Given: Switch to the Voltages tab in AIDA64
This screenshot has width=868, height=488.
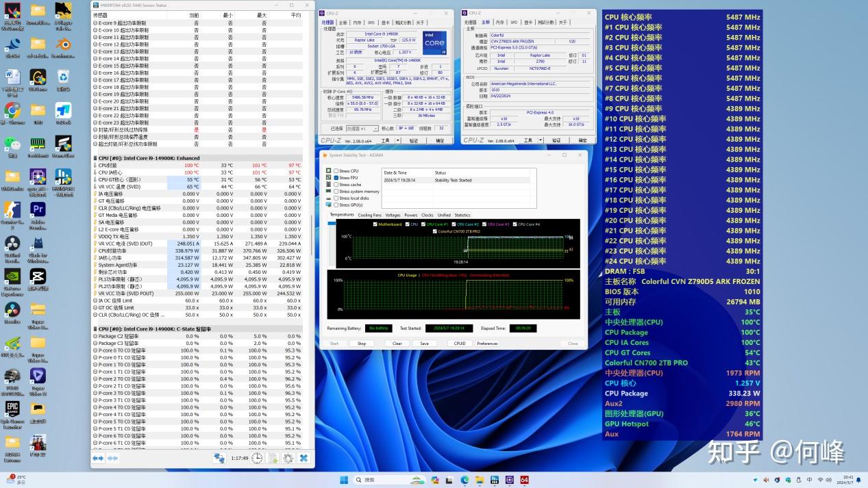Looking at the screenshot, I should point(393,215).
